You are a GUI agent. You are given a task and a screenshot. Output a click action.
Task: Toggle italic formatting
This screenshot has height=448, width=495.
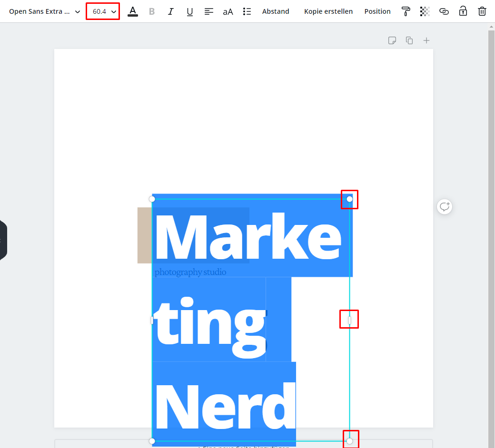171,11
